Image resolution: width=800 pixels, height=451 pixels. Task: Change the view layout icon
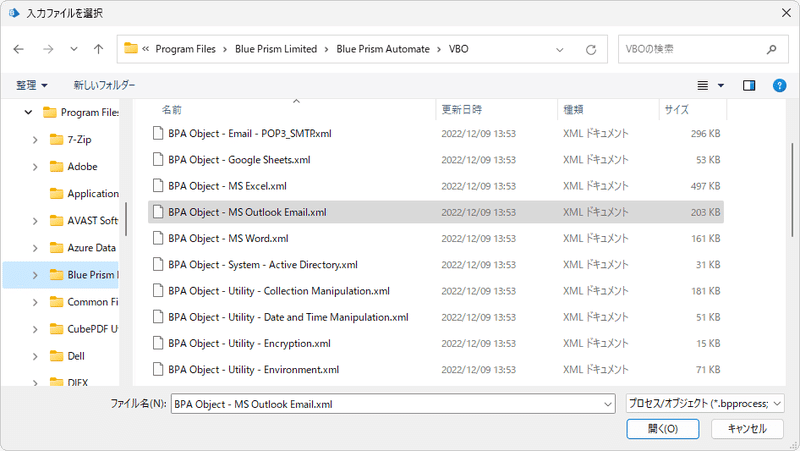point(703,85)
